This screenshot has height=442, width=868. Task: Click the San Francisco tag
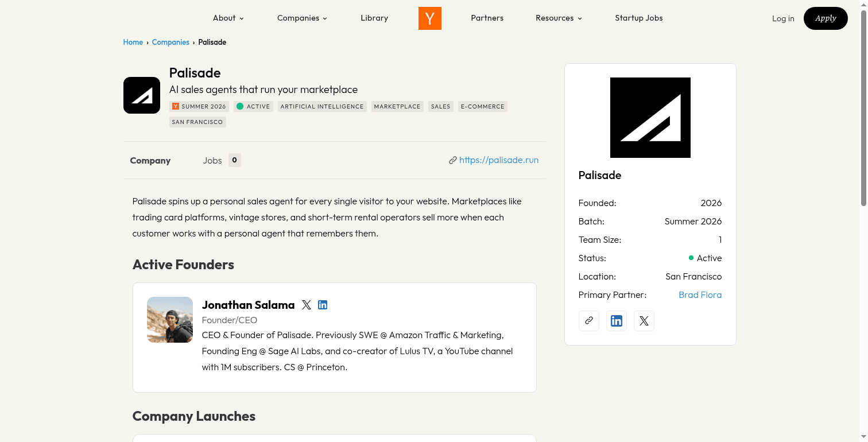click(x=197, y=122)
